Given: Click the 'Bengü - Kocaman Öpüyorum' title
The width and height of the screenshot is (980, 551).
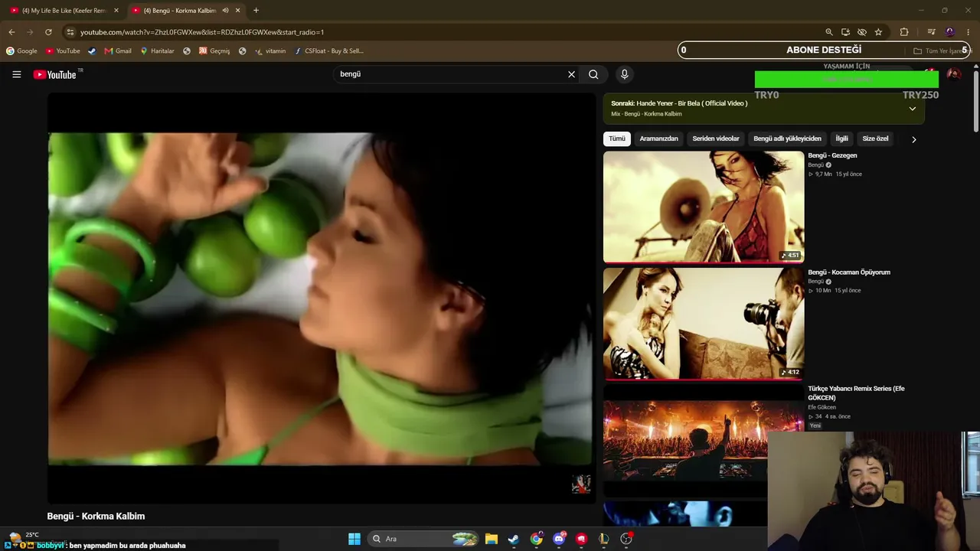Looking at the screenshot, I should (x=849, y=272).
